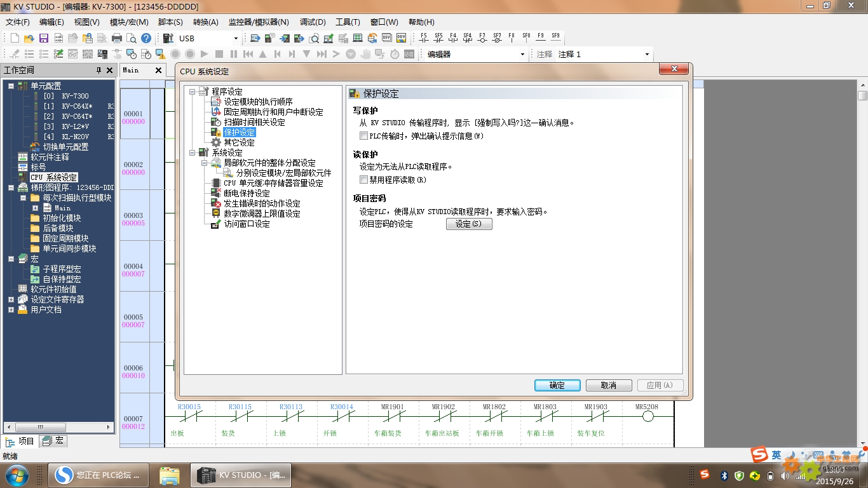
Task: Click 取消 to cancel dialog
Action: (609, 385)
